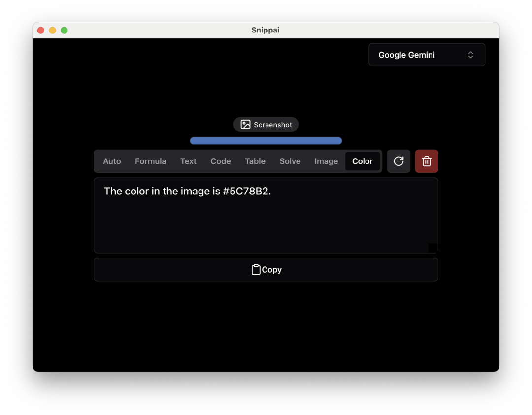Click the refresh icon to regenerate result

click(399, 161)
